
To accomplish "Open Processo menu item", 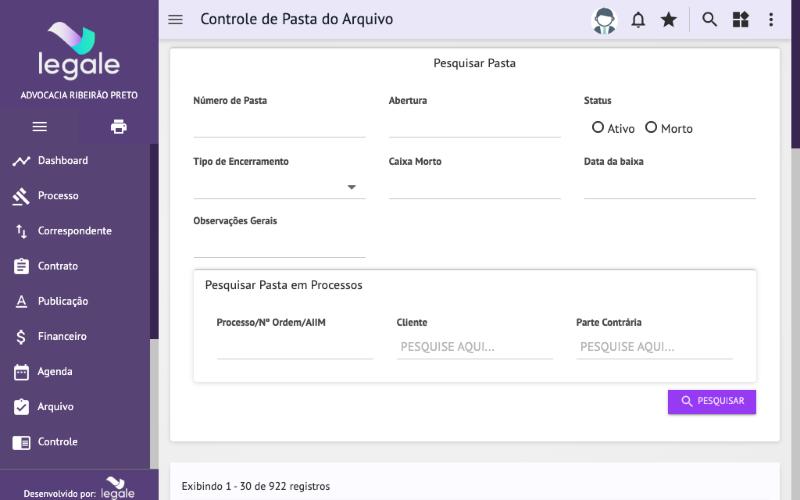I will coord(58,196).
